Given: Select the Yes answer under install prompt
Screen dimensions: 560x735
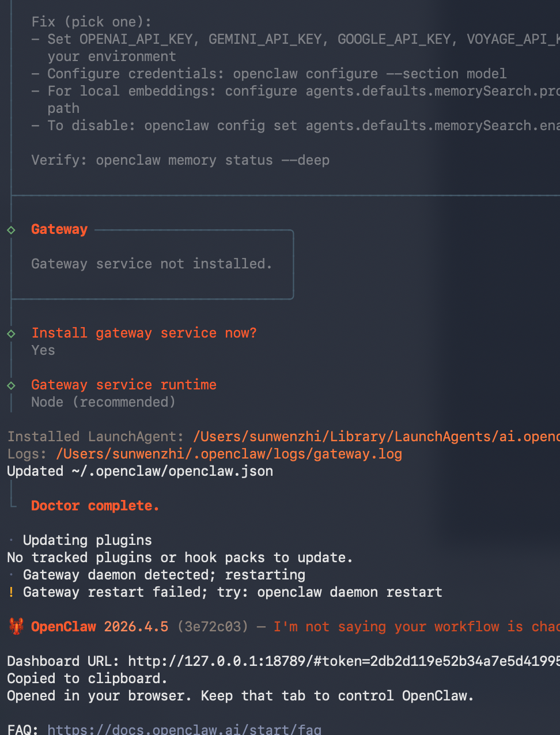Looking at the screenshot, I should [x=43, y=350].
